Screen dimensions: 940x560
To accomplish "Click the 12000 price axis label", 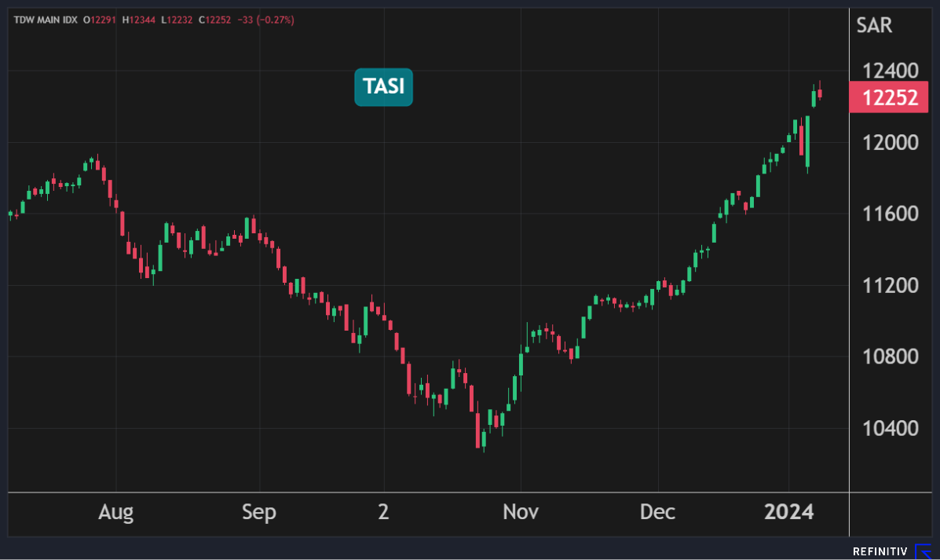I will click(x=889, y=143).
